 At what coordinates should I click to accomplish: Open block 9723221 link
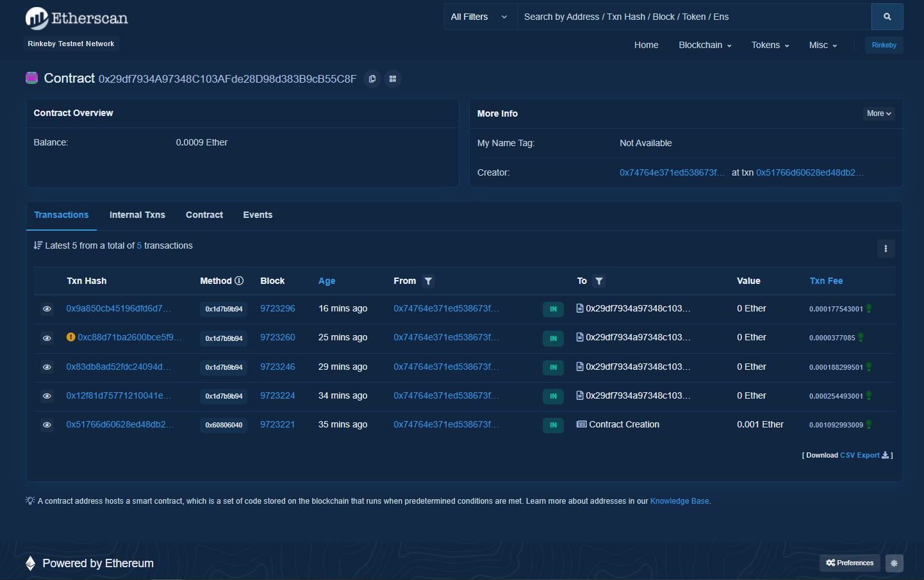[x=277, y=424]
